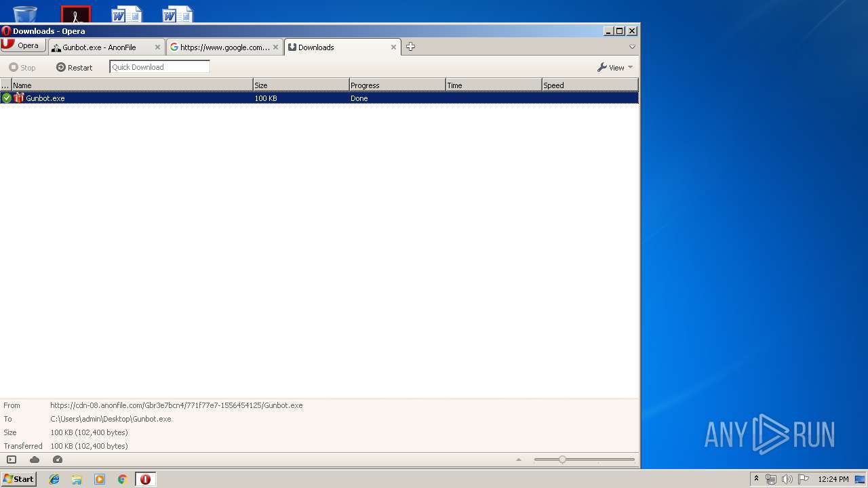Click the Gunbot.exe file icon
Viewport: 868px width, 488px height.
[19, 98]
